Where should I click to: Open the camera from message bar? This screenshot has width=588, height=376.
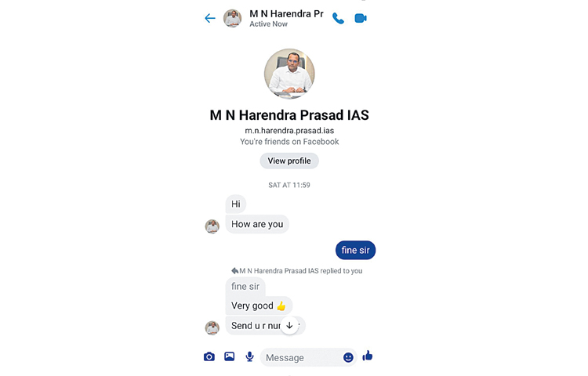click(x=209, y=356)
